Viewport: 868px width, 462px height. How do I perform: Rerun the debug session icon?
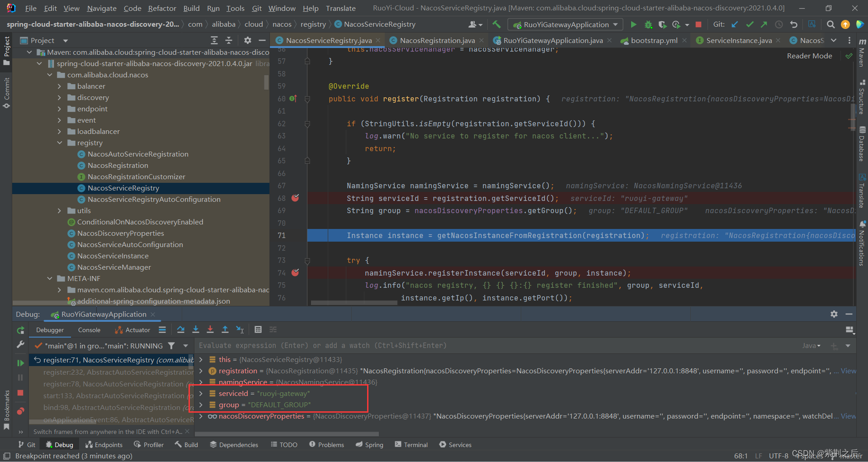click(20, 330)
